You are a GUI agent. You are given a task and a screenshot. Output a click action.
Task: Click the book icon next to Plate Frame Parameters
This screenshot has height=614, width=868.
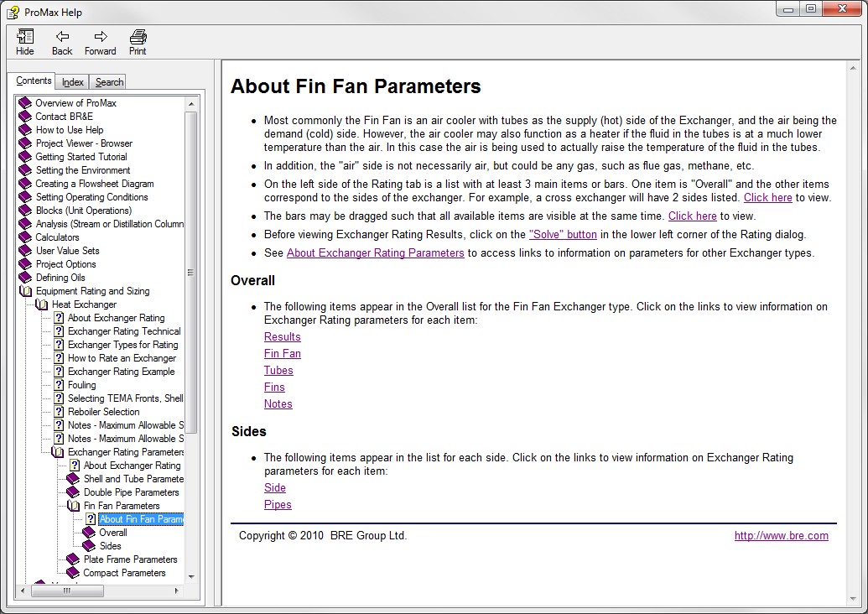pos(73,559)
